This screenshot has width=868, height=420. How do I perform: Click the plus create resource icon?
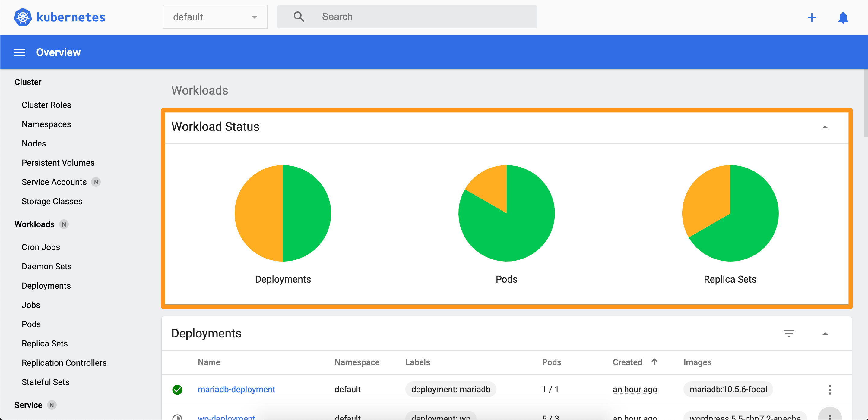coord(812,17)
